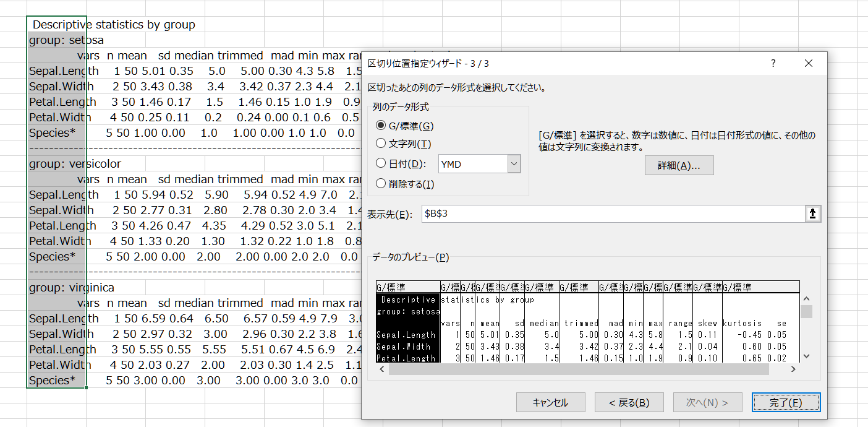Click the preview's vertical scrollbar up arrow

(806, 297)
